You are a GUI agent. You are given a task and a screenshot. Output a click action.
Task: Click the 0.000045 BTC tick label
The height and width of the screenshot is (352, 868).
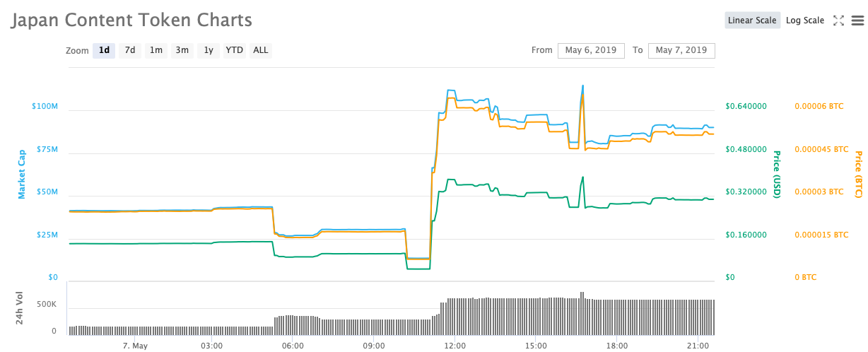click(821, 149)
